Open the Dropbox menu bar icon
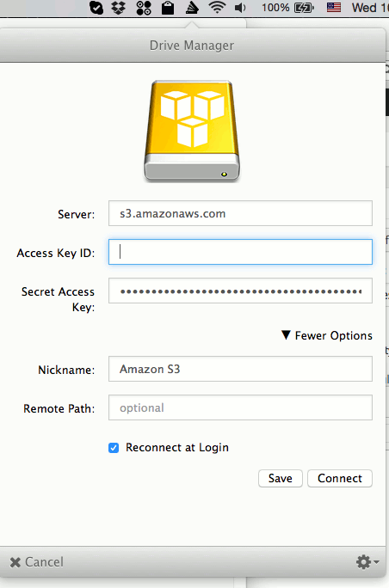Viewport: 389px width, 588px height. point(119,8)
